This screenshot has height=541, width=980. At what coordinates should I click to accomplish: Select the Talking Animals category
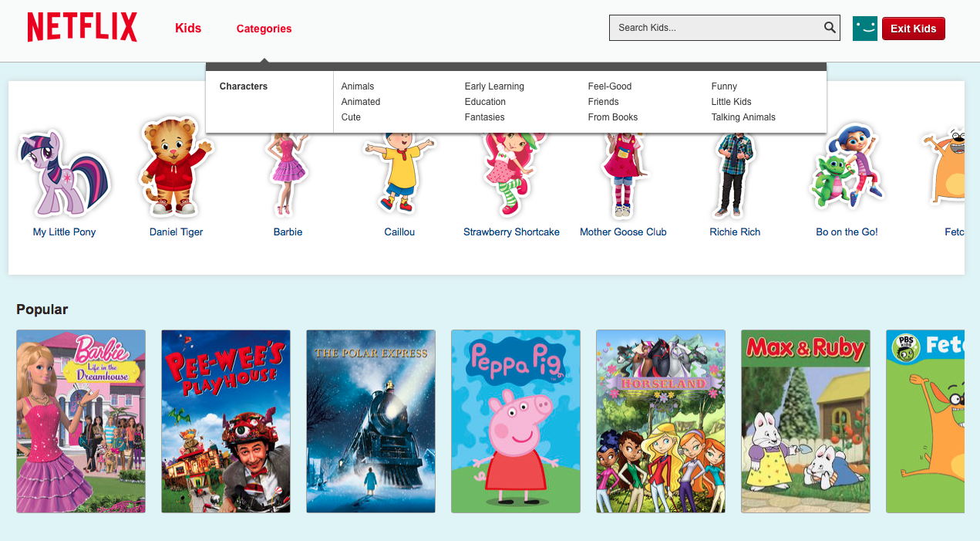tap(743, 117)
